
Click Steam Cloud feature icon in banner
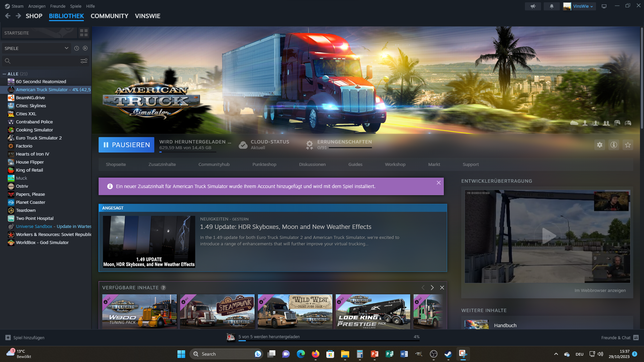[x=574, y=123]
